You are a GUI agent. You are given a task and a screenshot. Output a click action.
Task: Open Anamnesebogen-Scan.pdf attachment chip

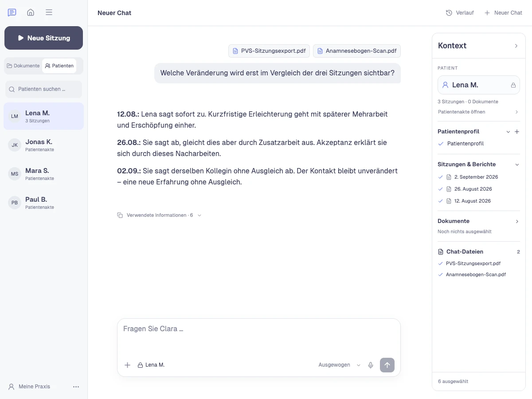357,51
